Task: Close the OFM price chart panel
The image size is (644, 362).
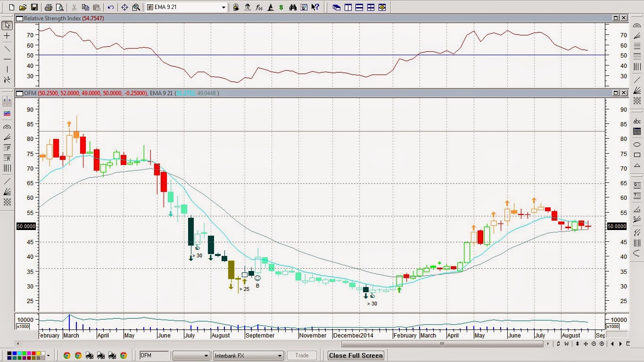Action: (624, 93)
